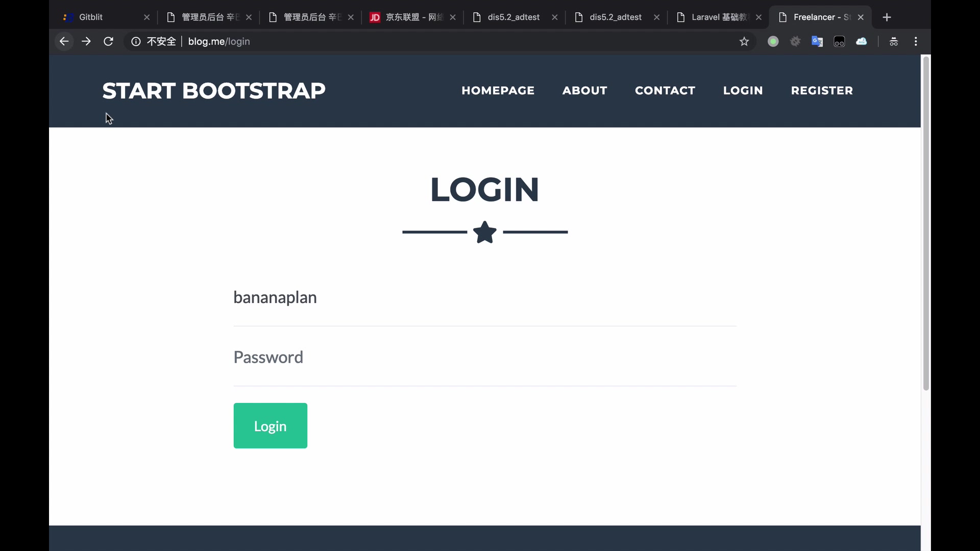Image resolution: width=980 pixels, height=551 pixels.
Task: Open the CONTACT nav link
Action: (665, 90)
